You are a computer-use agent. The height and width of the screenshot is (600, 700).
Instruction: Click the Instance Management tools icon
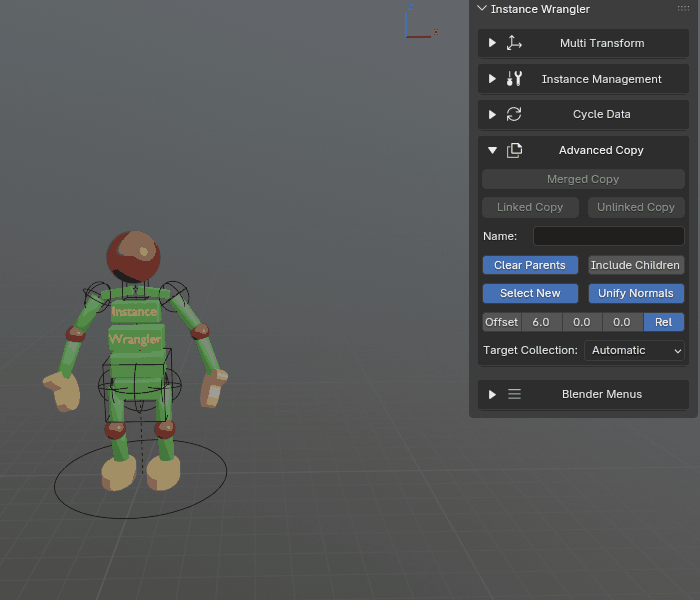click(514, 79)
